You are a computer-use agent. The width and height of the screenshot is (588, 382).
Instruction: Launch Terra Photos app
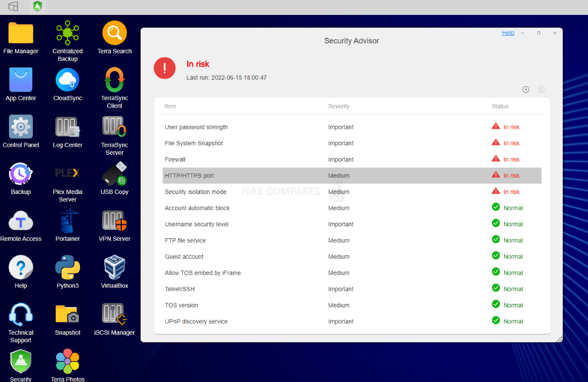pyautogui.click(x=68, y=362)
